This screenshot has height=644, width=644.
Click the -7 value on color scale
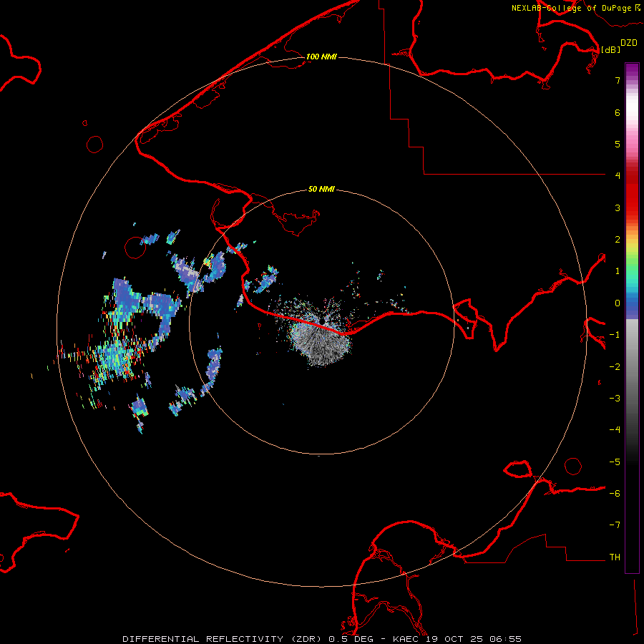(x=615, y=525)
